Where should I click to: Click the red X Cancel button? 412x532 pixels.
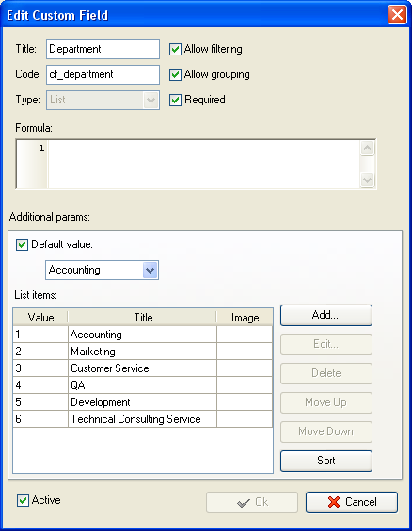352,502
